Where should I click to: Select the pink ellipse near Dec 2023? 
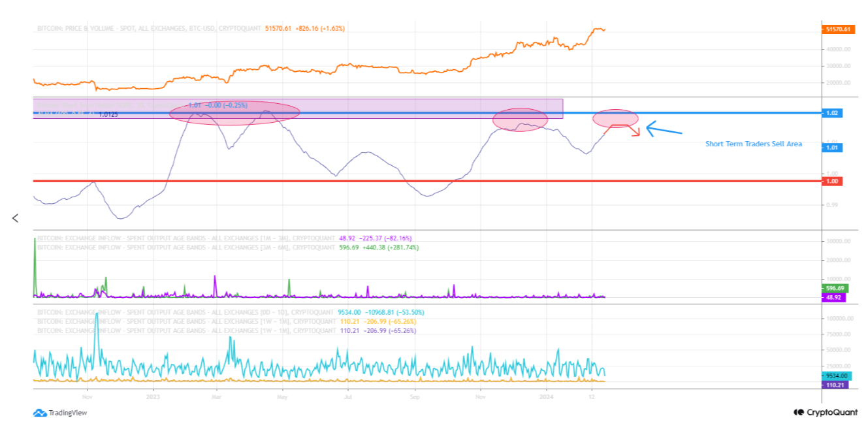click(x=520, y=120)
